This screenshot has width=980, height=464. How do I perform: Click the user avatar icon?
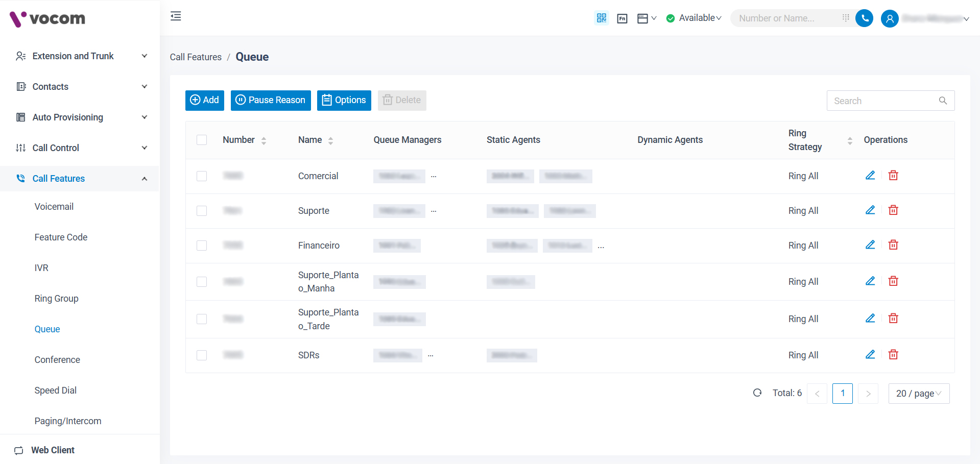click(889, 19)
